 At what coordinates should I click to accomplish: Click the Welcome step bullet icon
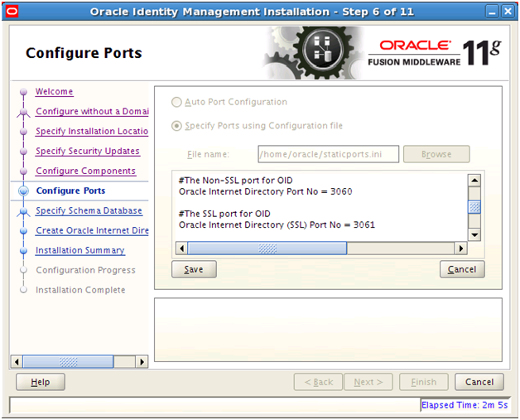[x=23, y=92]
